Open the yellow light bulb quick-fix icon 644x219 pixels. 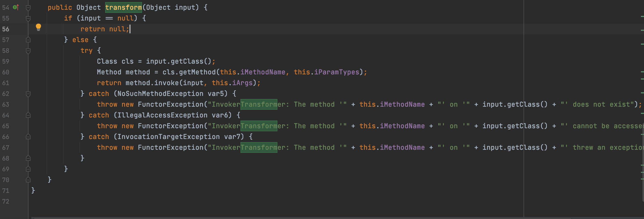38,27
